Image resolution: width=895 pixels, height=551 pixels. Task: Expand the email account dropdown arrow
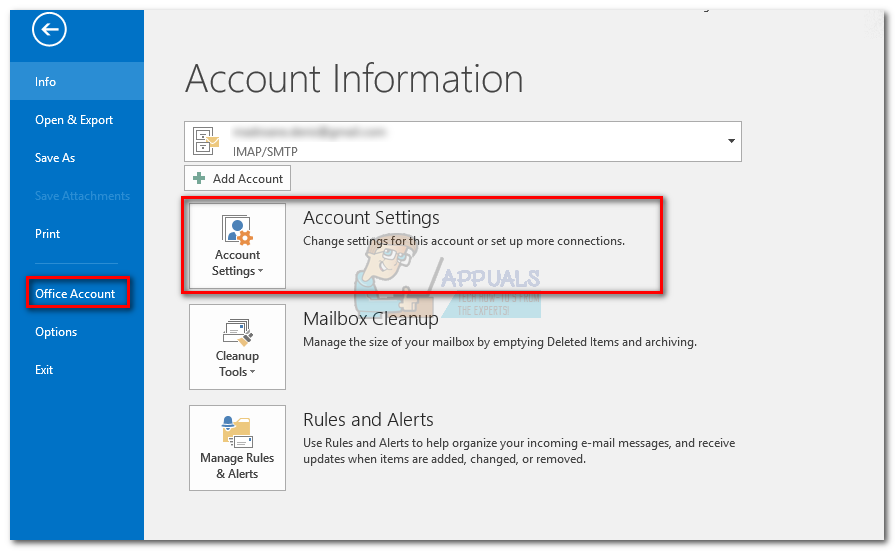tap(731, 141)
